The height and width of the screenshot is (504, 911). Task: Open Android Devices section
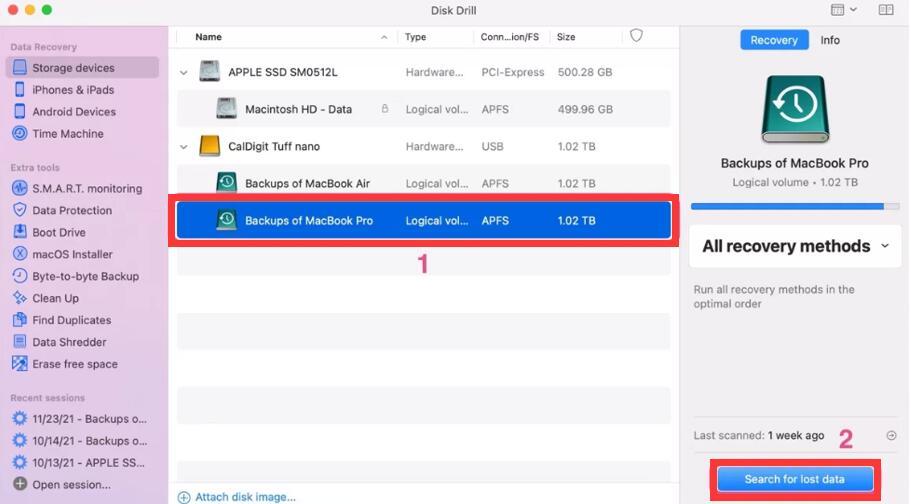[73, 112]
